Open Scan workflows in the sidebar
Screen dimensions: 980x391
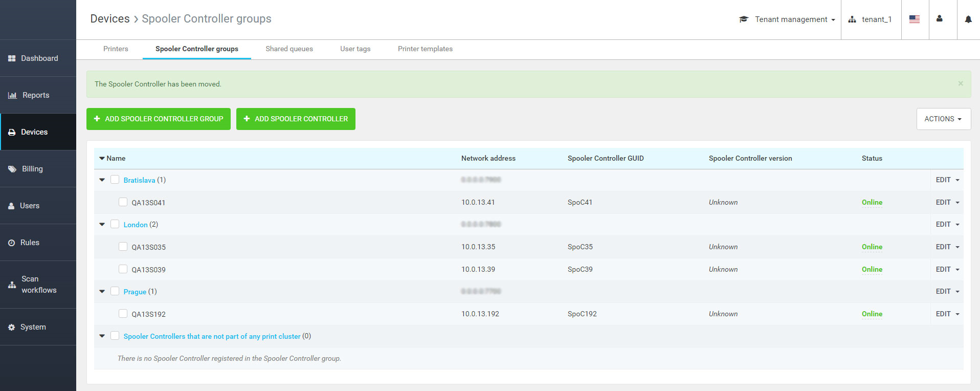pyautogui.click(x=38, y=285)
